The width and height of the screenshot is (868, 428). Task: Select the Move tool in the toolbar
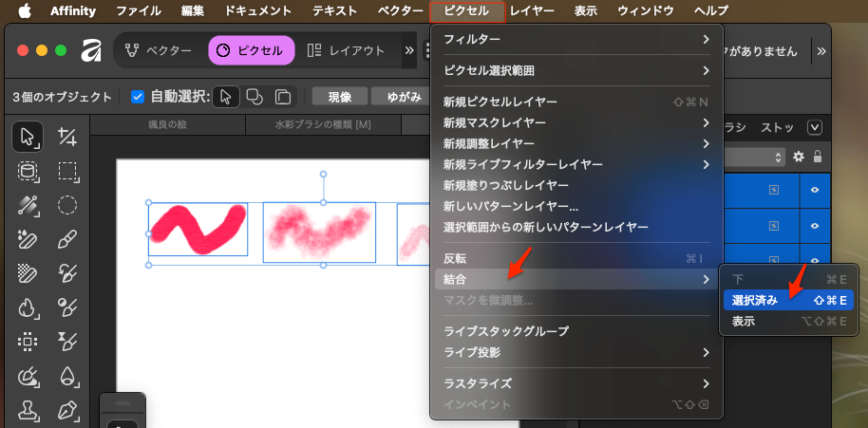click(x=28, y=137)
